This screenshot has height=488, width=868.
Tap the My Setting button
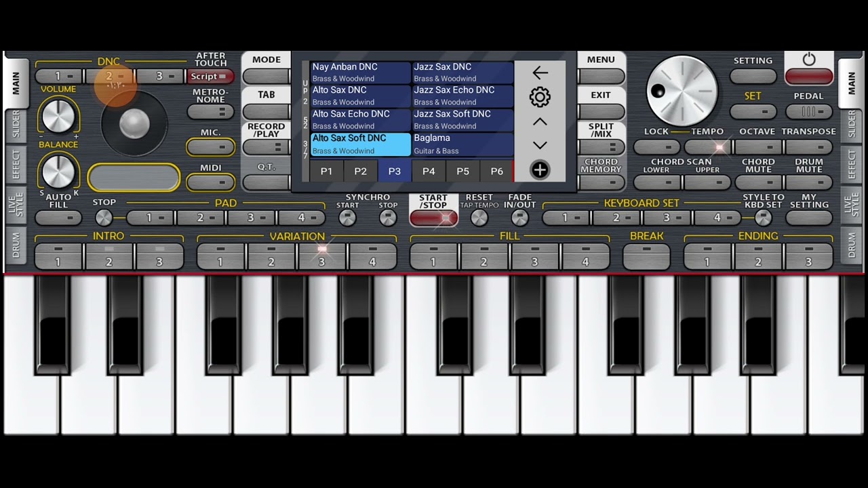click(x=809, y=218)
